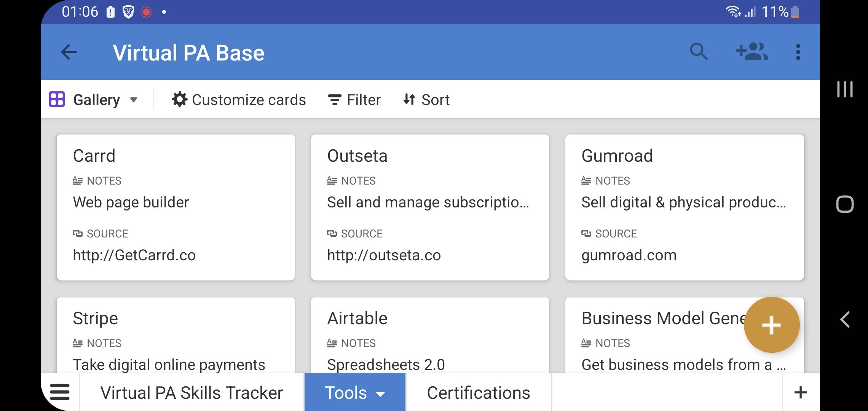Open the Carrd card
The height and width of the screenshot is (411, 868).
(x=176, y=207)
